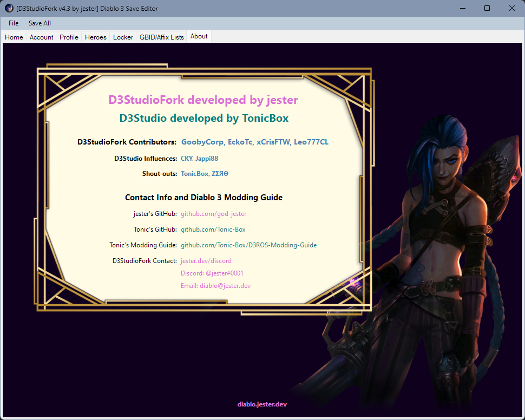Click the "jester's GitHub:" label
The height and width of the screenshot is (420, 525).
pyautogui.click(x=155, y=214)
